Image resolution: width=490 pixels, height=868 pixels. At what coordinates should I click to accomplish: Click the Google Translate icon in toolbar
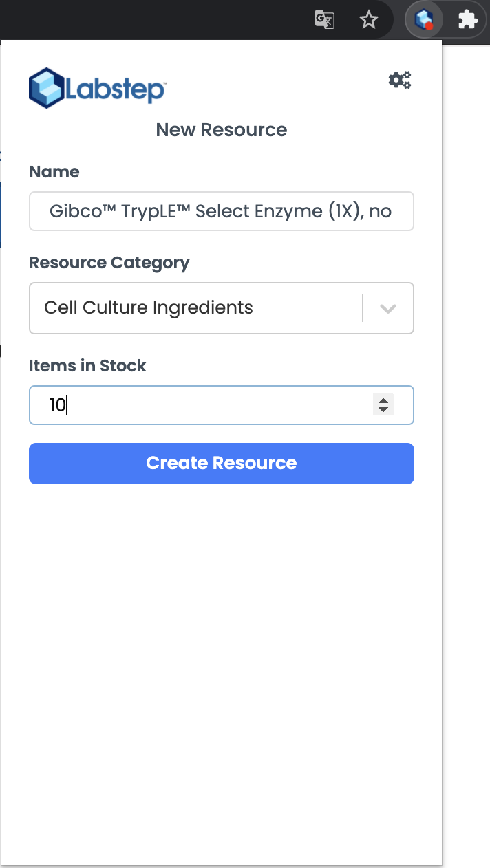pos(325,19)
